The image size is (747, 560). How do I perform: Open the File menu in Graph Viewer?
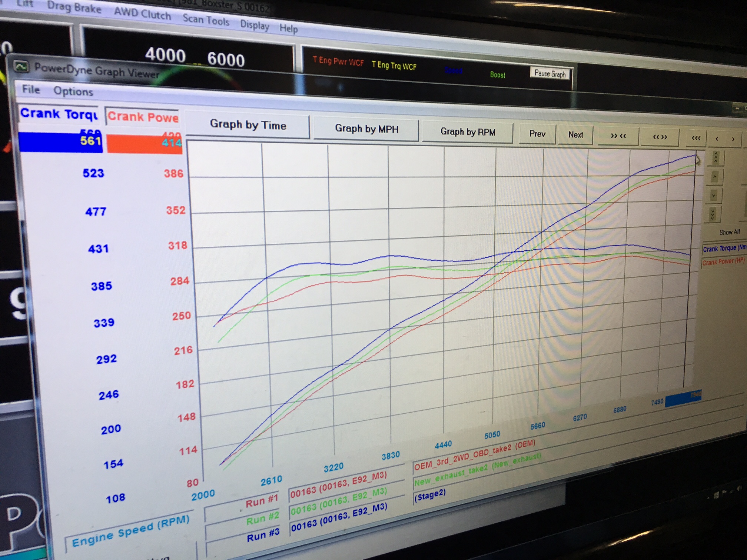point(31,89)
